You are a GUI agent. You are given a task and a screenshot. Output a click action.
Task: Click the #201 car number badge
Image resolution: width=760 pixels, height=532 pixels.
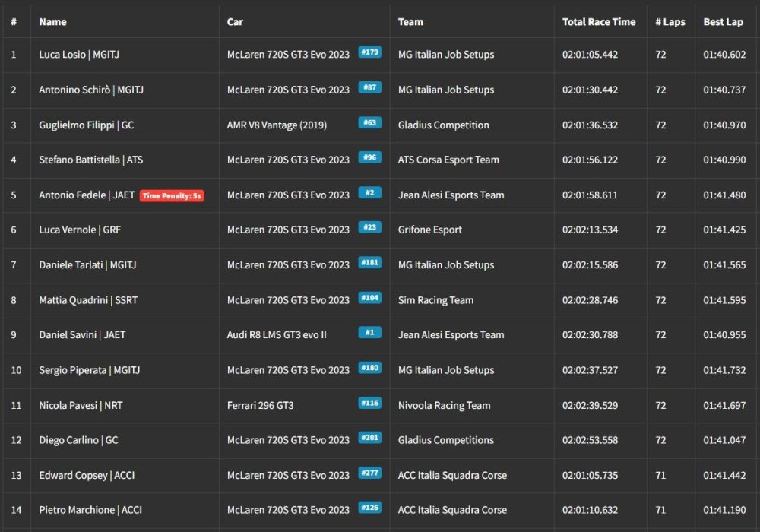click(370, 438)
